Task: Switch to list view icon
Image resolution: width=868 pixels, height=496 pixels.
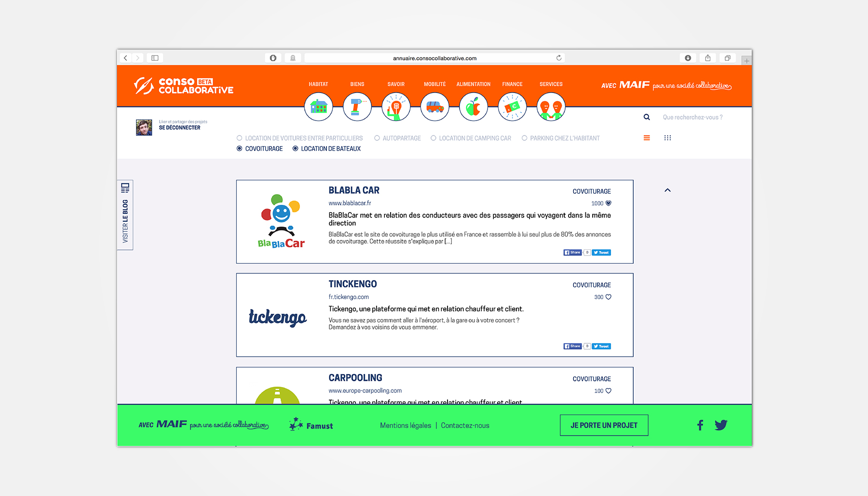Action: point(647,138)
